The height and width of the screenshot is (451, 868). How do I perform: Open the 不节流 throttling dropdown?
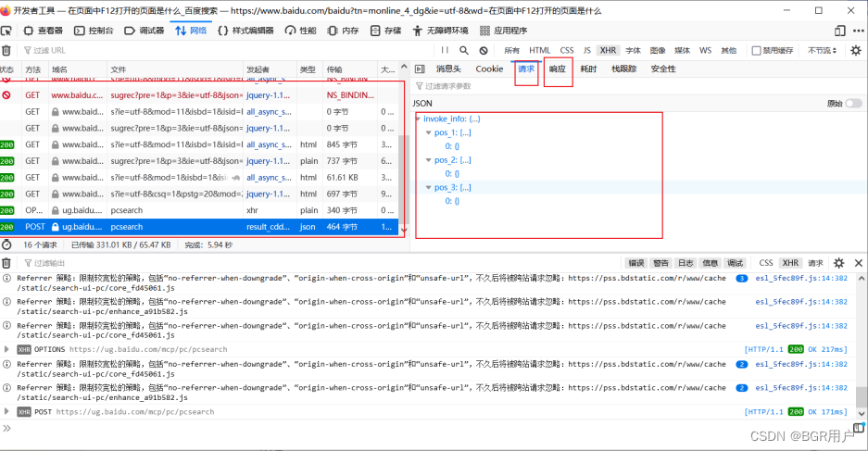pos(822,50)
